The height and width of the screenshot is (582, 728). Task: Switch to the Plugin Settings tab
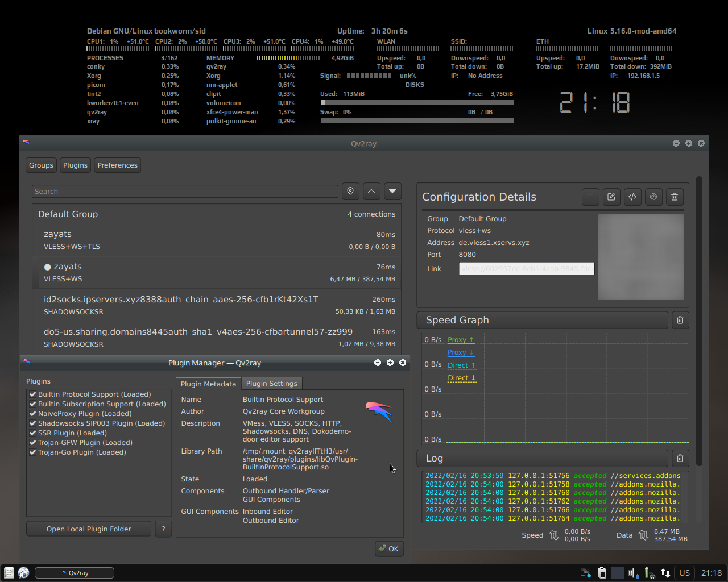pos(271,383)
